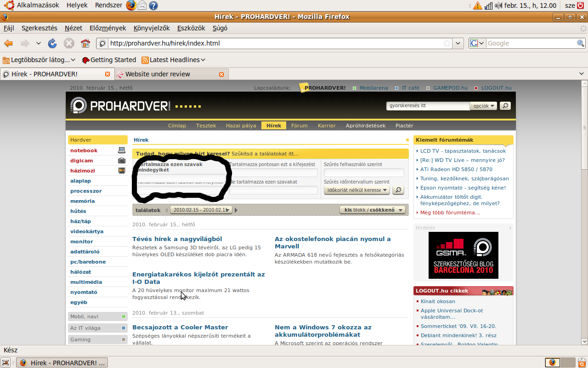Open the Getting Started bookmark
588x368 pixels.
(109, 60)
